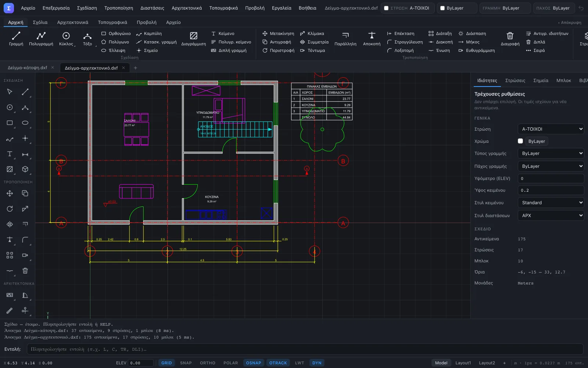Switch to Layout1 sheet
588x368 pixels.
[x=463, y=363]
